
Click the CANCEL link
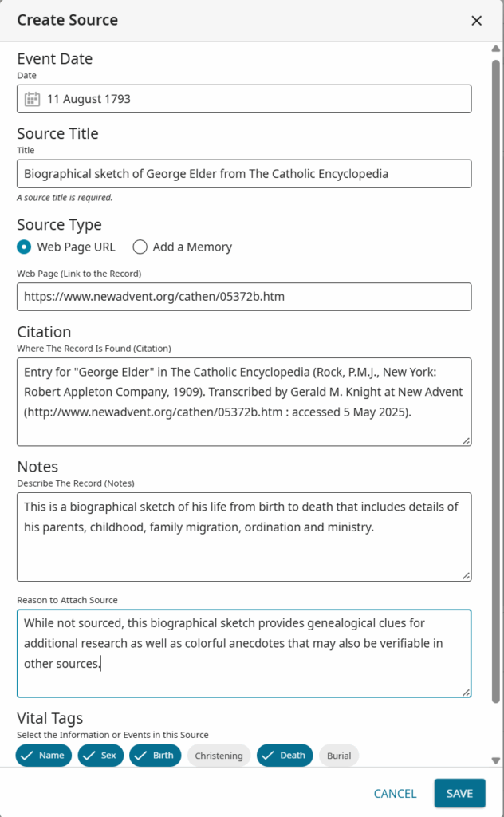coord(394,793)
